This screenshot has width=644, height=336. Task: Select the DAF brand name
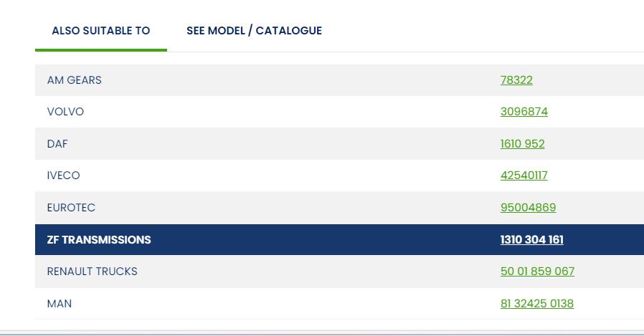pyautogui.click(x=57, y=144)
